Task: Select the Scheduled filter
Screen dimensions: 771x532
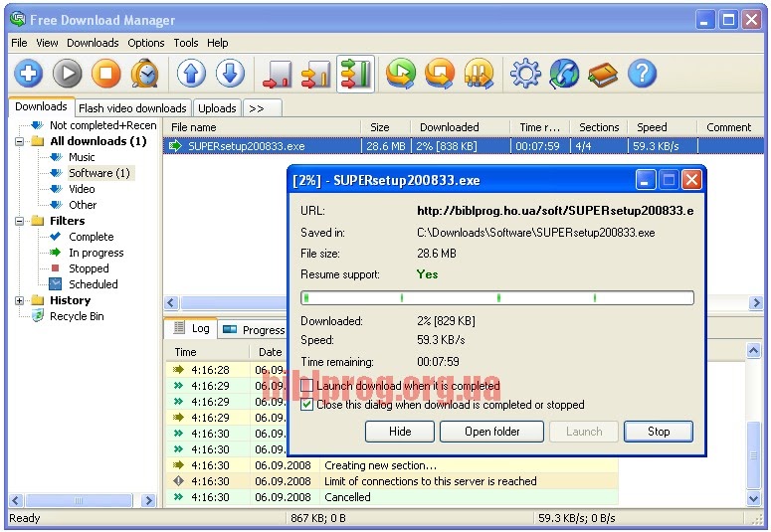Action: pyautogui.click(x=93, y=284)
